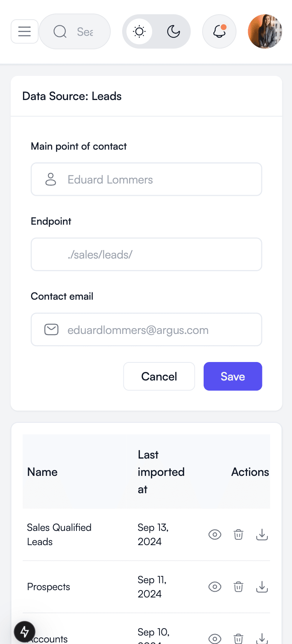This screenshot has width=292, height=644.
Task: Click the Save button
Action: 233,376
